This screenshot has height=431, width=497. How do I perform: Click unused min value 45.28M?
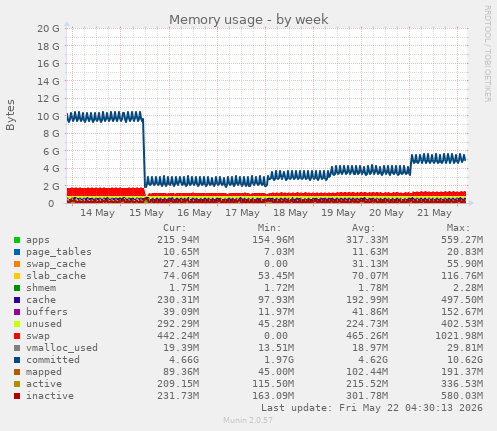click(x=276, y=324)
